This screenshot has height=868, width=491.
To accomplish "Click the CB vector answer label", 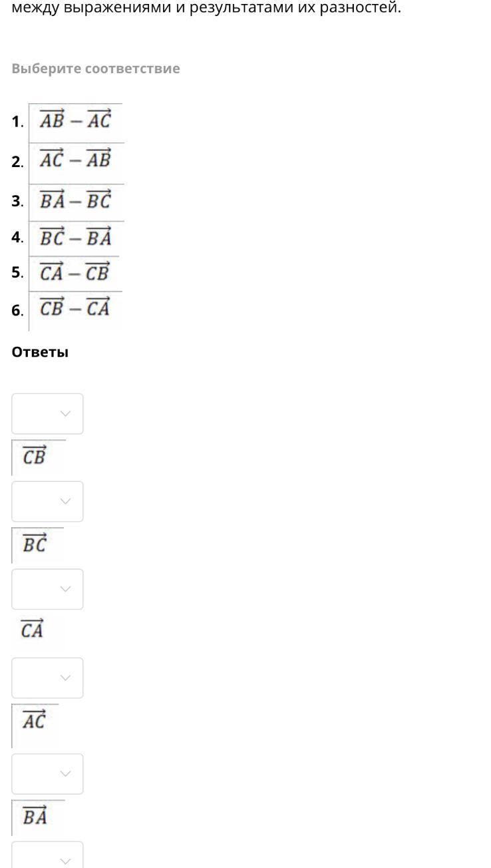I will click(34, 457).
